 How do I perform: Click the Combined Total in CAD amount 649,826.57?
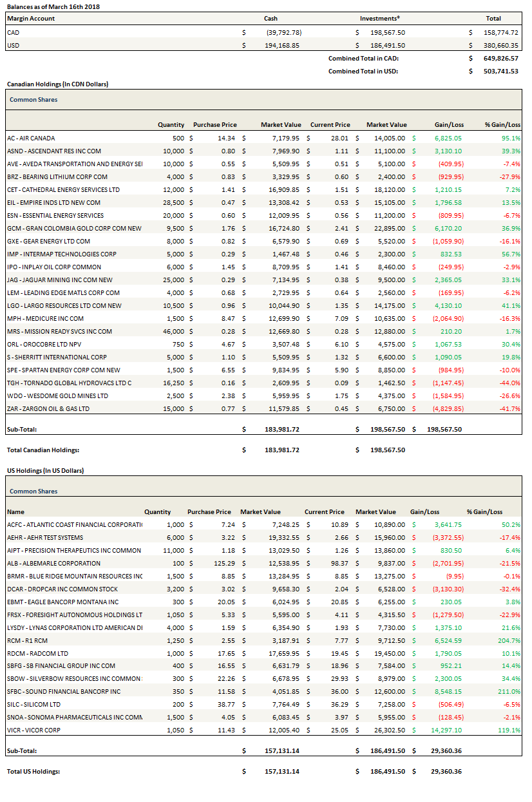click(x=500, y=58)
